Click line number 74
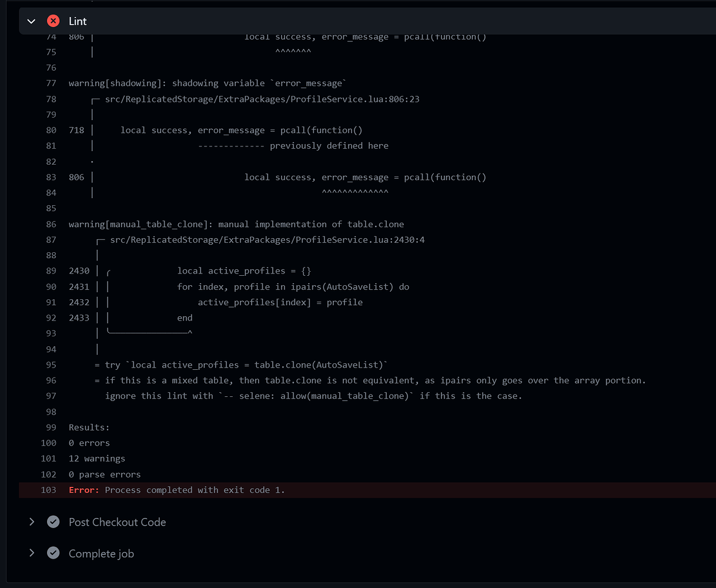Screen dimensions: 716x588 point(51,36)
